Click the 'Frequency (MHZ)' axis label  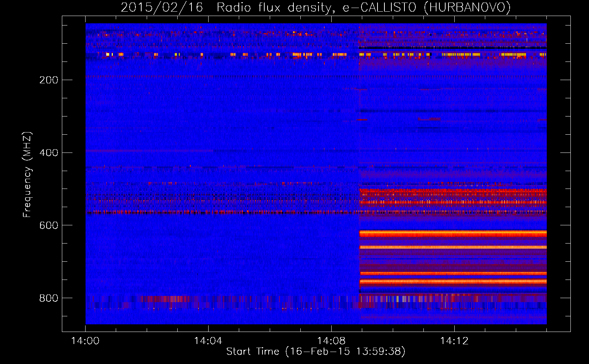[27, 174]
